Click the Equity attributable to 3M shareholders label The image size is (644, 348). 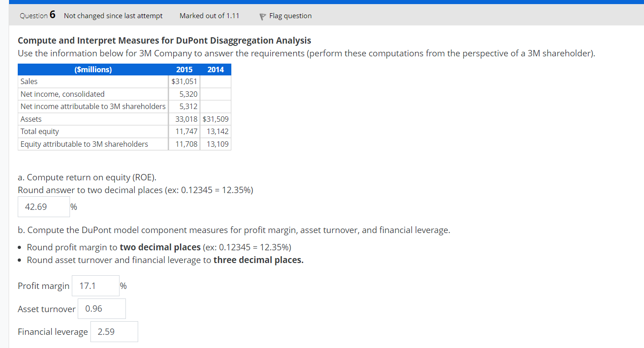point(84,144)
